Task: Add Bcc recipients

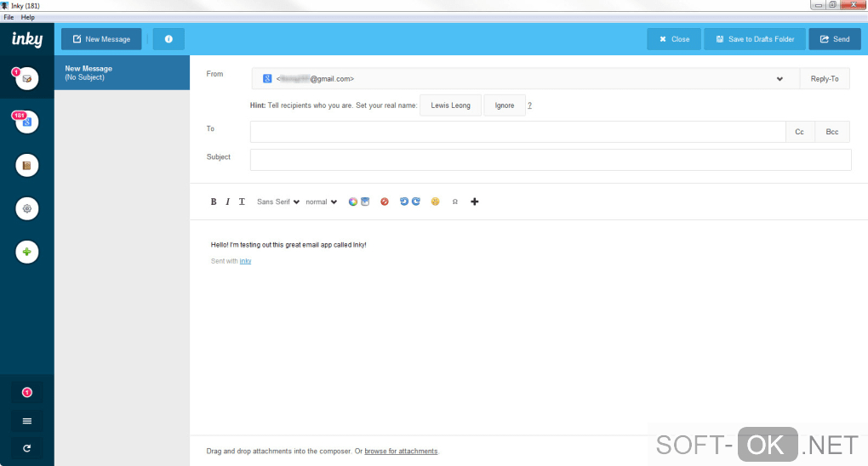Action: (832, 132)
